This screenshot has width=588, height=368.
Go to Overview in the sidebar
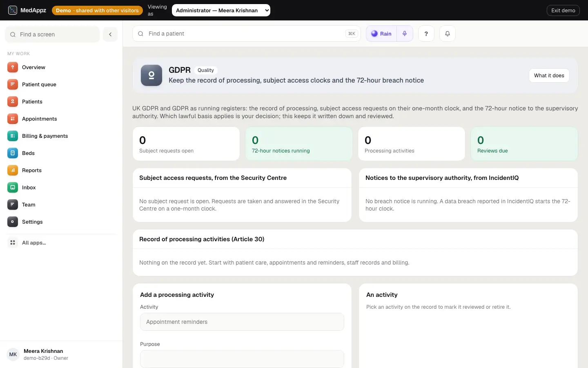click(61, 67)
